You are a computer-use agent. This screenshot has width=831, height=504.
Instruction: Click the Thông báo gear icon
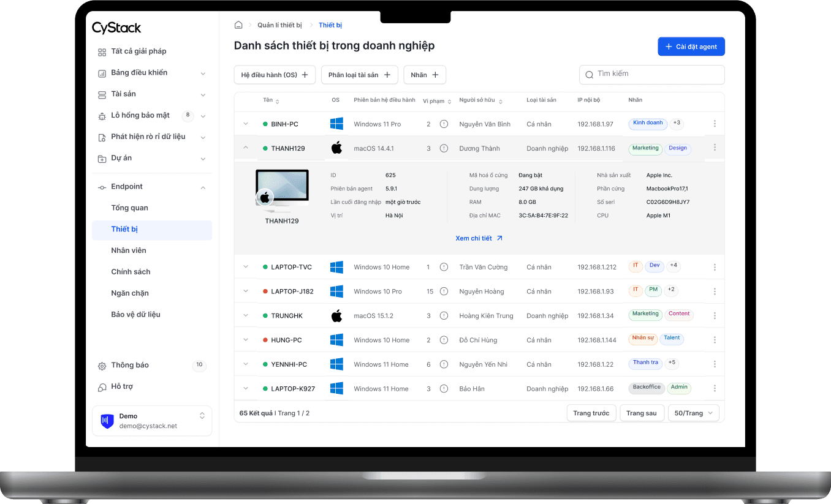(x=102, y=366)
